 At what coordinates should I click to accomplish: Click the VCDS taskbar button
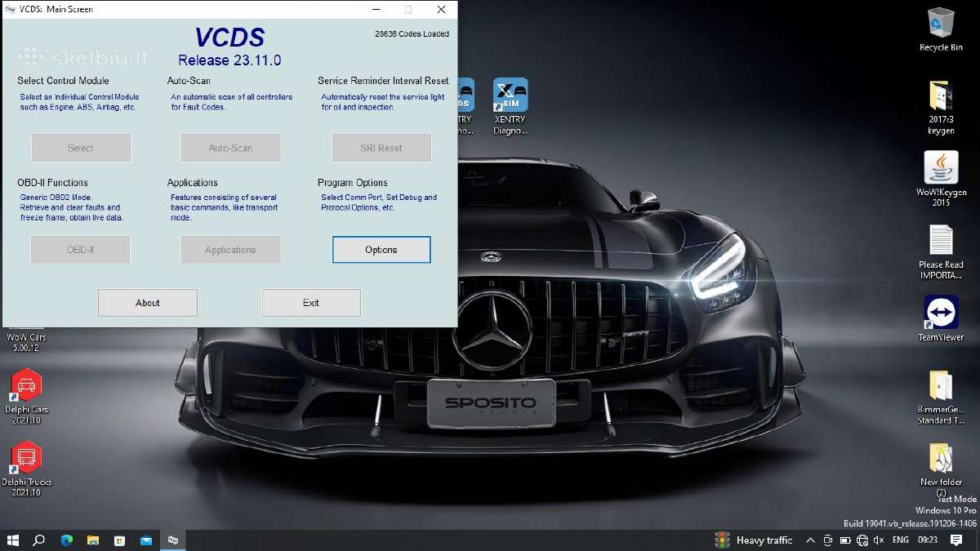(x=173, y=540)
